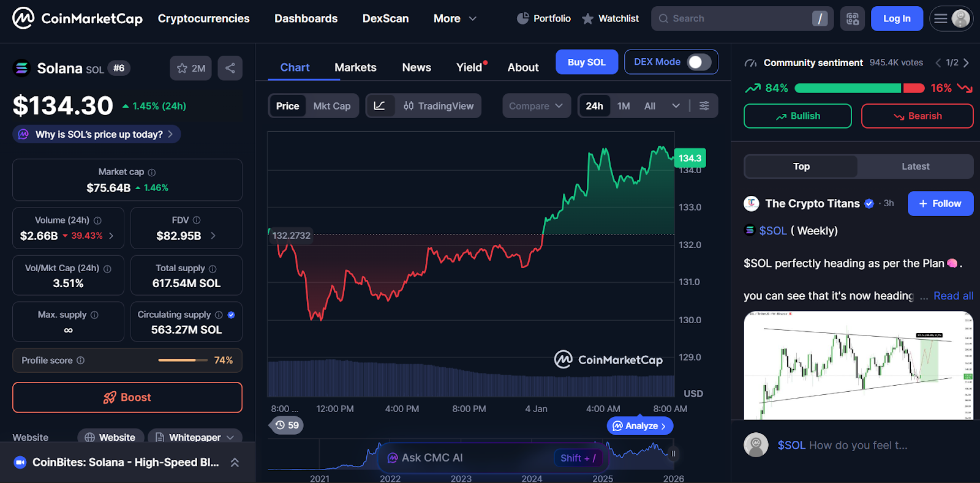Screen dimensions: 980x483
Task: Select the 1M time range
Action: tap(624, 106)
